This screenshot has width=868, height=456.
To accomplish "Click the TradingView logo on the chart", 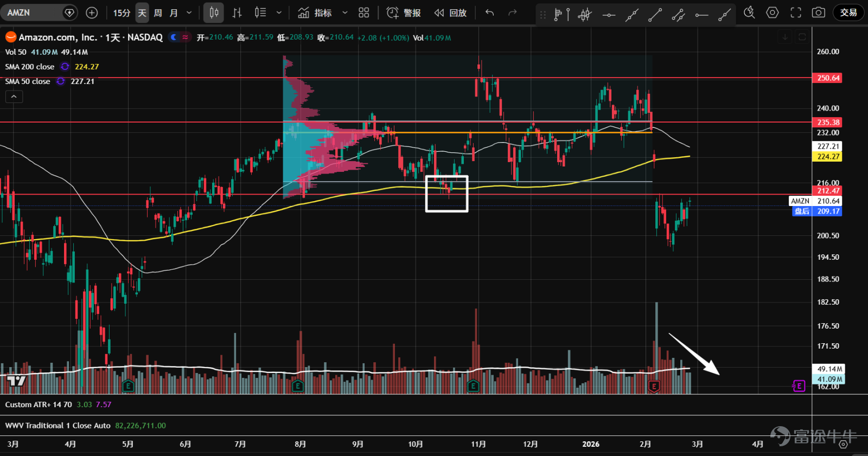I will tap(16, 381).
